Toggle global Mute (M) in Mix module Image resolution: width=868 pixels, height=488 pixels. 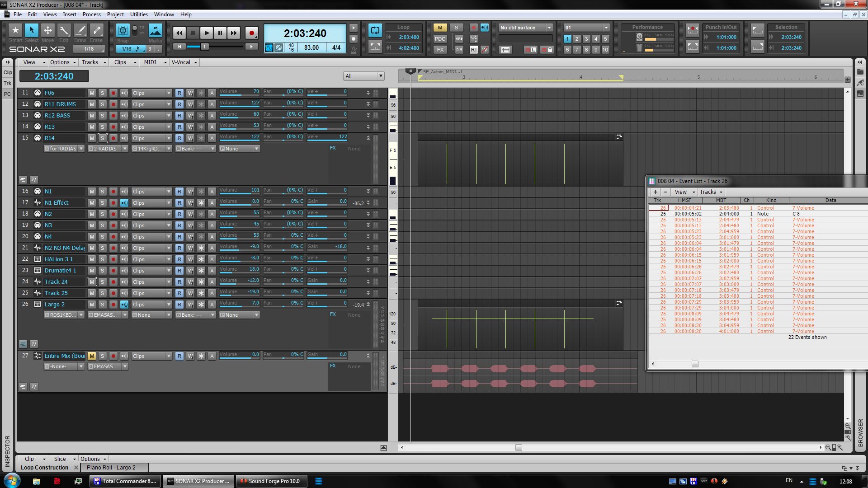pyautogui.click(x=440, y=28)
